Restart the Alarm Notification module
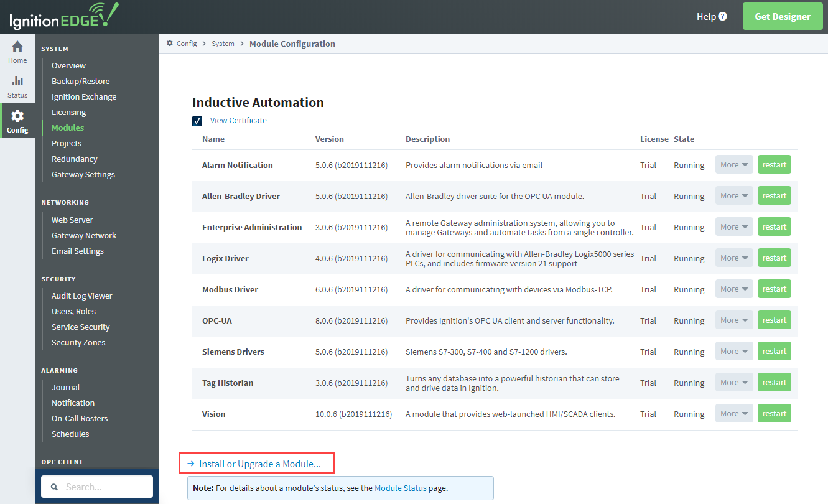 [775, 165]
